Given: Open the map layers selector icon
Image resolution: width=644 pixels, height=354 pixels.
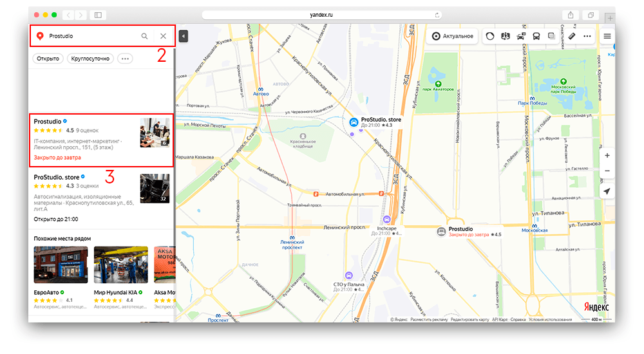Looking at the screenshot, I should point(552,36).
